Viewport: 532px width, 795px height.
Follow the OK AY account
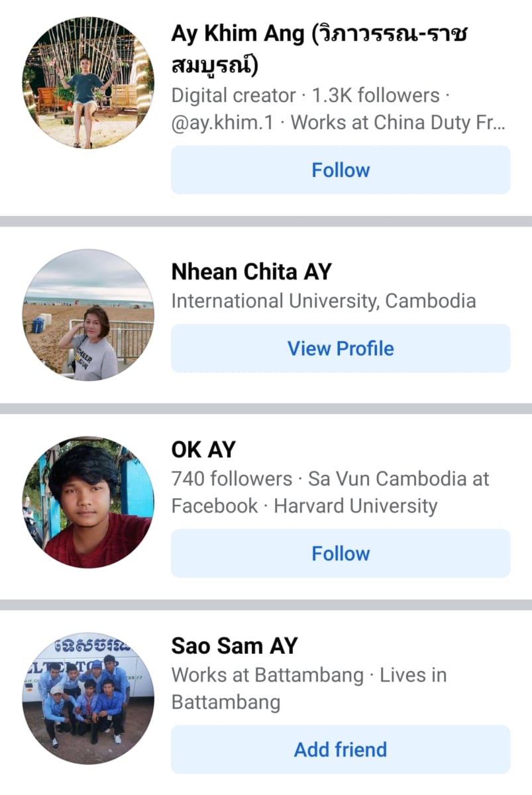point(341,553)
